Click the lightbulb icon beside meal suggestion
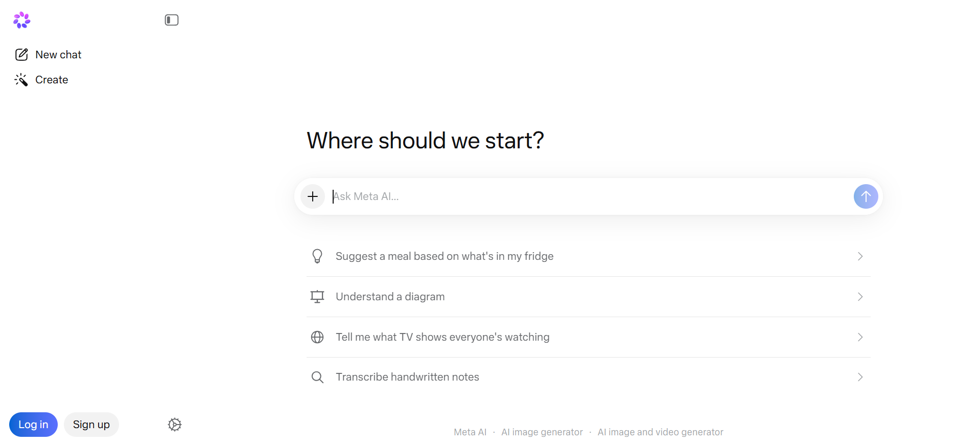 (317, 256)
